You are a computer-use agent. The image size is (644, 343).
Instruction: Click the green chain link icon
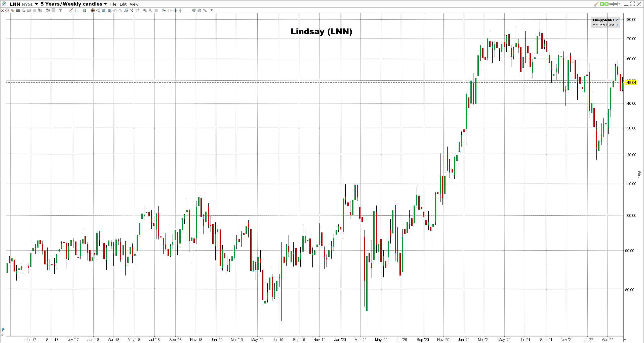[604, 4]
